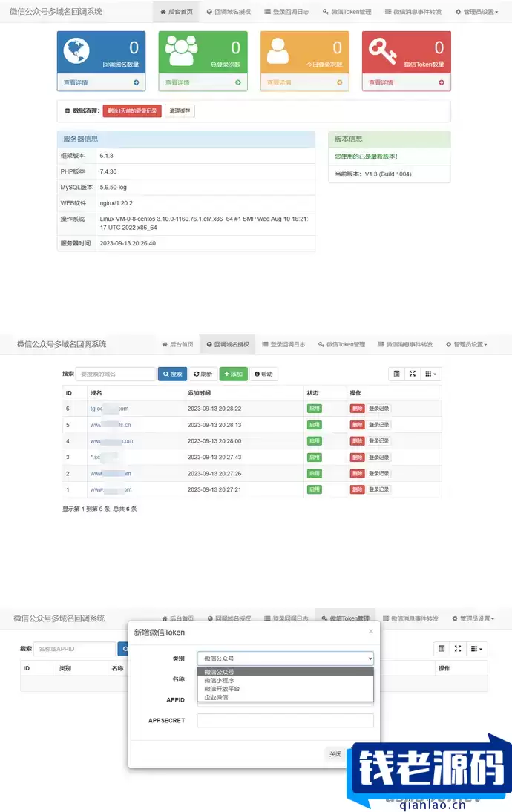Click the fullscreen icon on the domain list toolbar

click(x=413, y=374)
